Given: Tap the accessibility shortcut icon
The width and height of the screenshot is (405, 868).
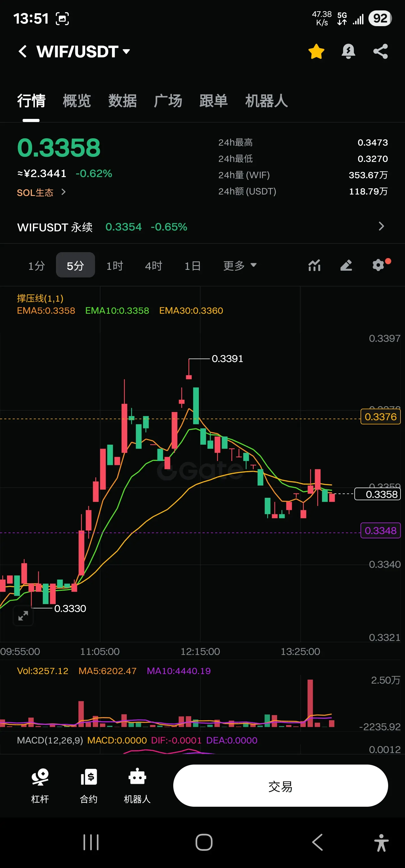Looking at the screenshot, I should click(381, 843).
